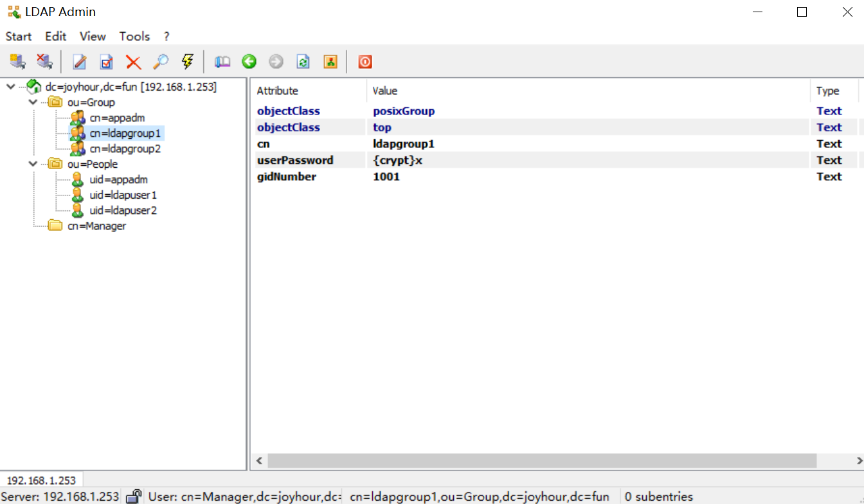The height and width of the screenshot is (504, 864).
Task: Click the 1001 gidNumber value
Action: point(386,176)
